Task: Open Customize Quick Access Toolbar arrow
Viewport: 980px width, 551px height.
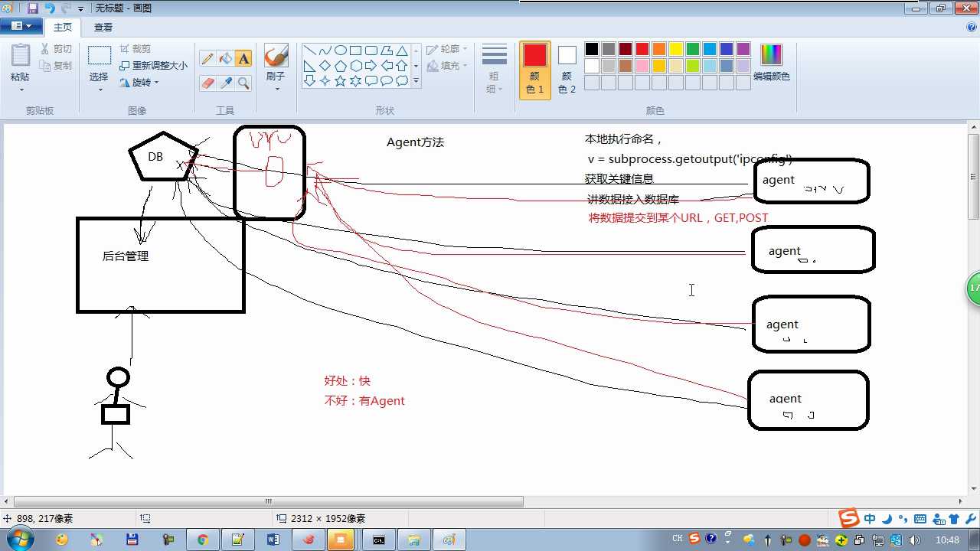Action: (80, 9)
